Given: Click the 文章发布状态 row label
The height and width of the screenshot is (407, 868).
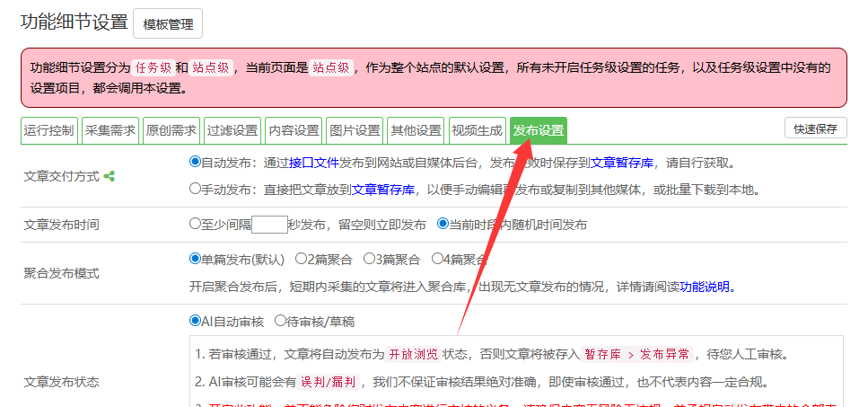Looking at the screenshot, I should point(61,382).
